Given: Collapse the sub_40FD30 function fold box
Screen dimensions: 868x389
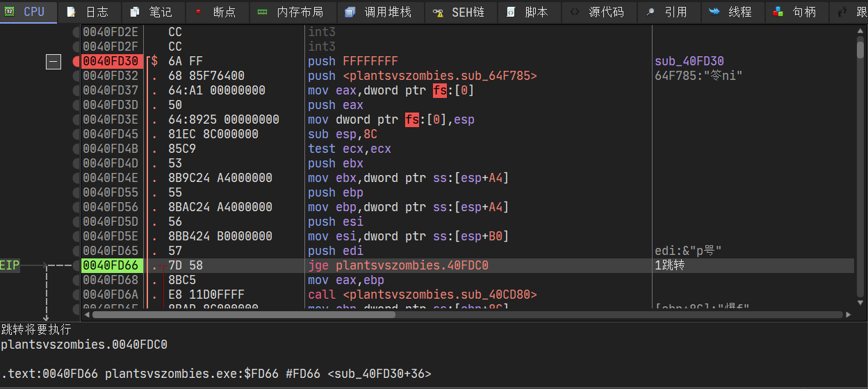Looking at the screenshot, I should tap(54, 62).
